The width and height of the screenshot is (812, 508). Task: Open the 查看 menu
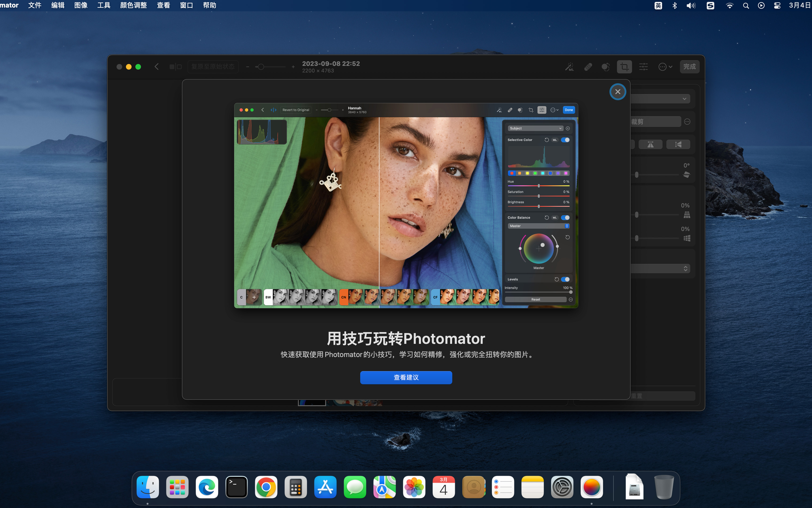163,5
